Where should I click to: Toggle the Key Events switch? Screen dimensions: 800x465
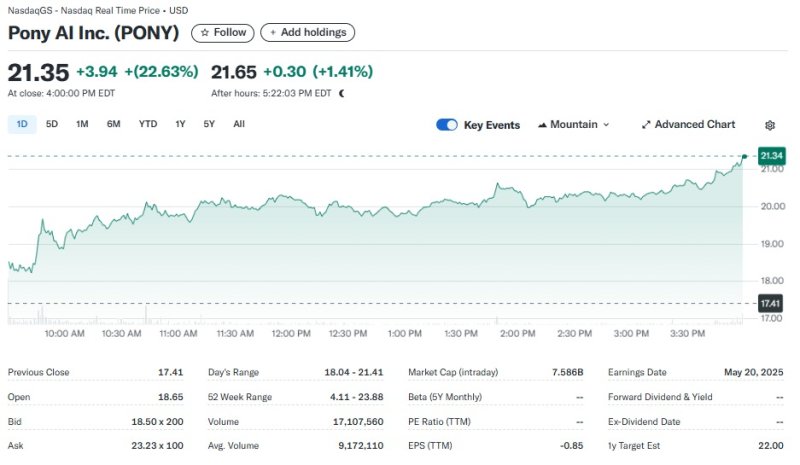[x=447, y=125]
